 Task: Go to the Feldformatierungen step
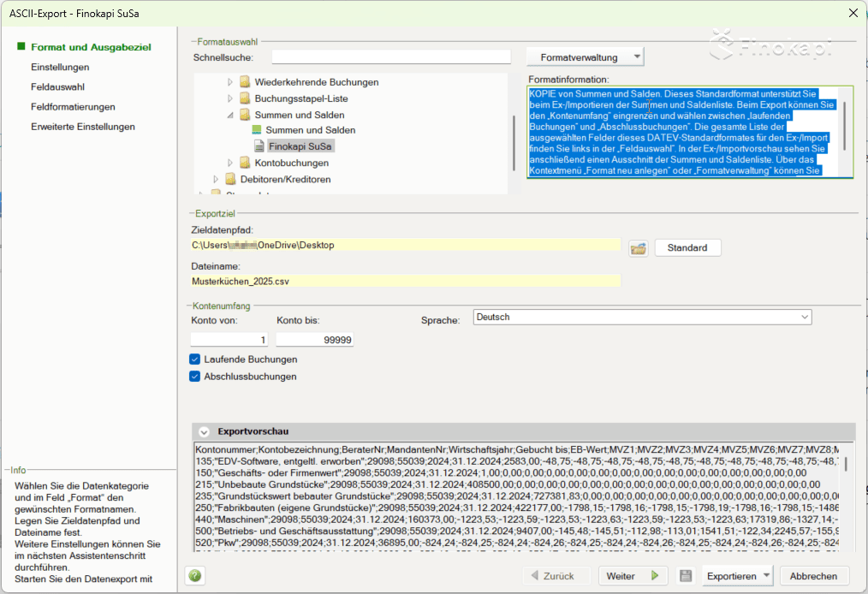73,107
